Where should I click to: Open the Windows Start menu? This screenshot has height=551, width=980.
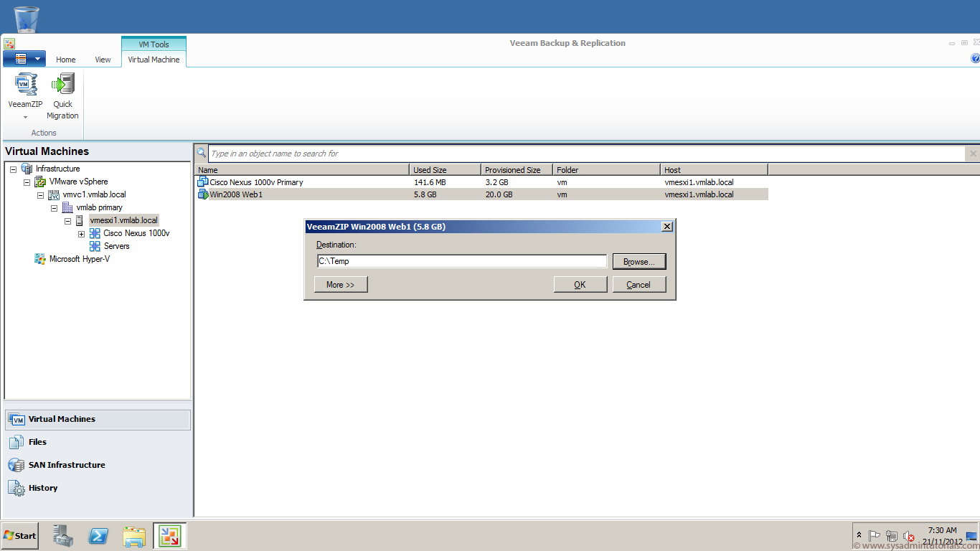pos(20,536)
